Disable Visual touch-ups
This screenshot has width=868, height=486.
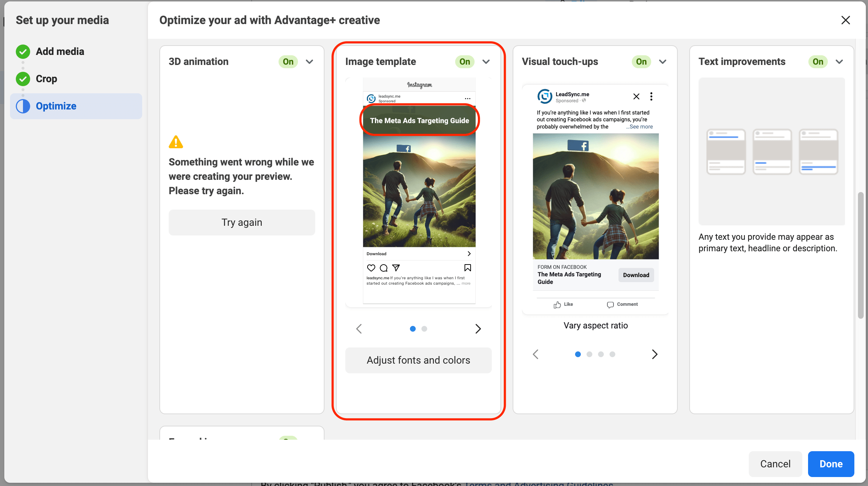point(641,61)
